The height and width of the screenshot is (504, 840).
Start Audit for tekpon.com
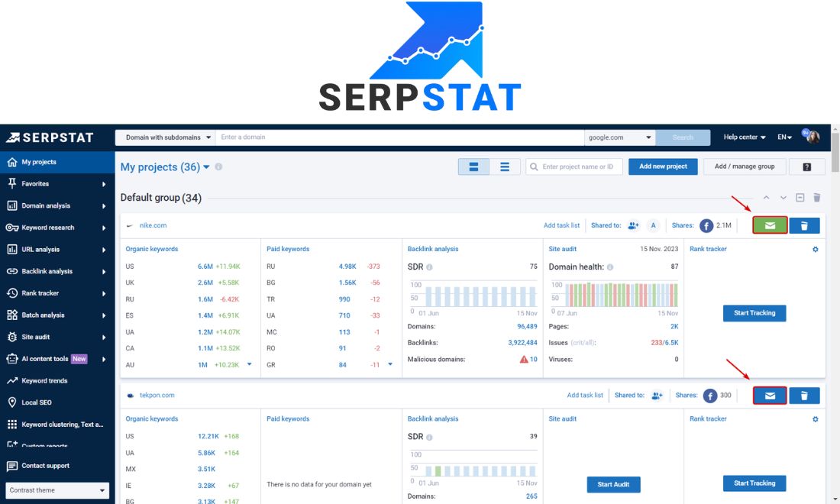[613, 484]
